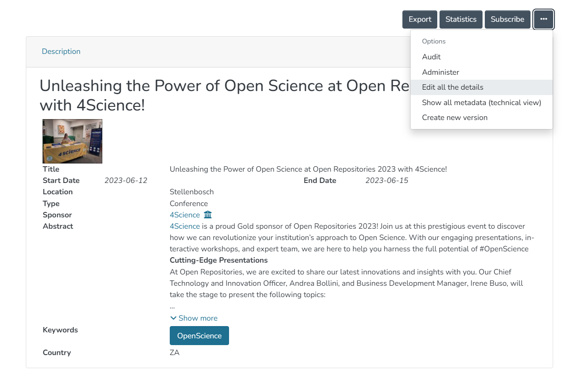The image size is (588, 370).
Task: Click the Export button
Action: point(420,19)
